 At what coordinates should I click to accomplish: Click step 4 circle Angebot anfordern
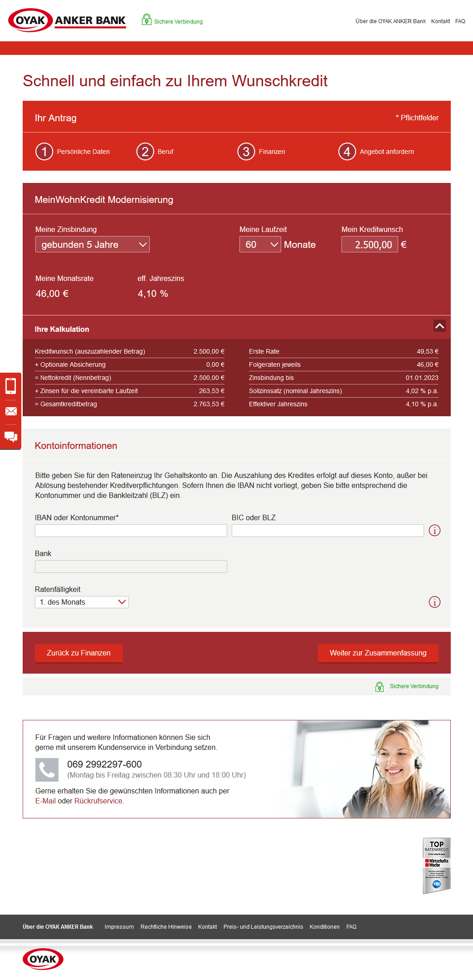click(347, 152)
